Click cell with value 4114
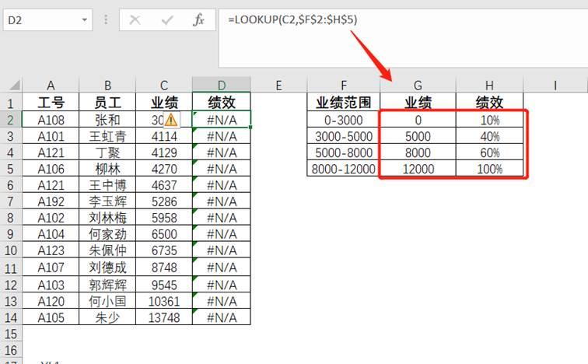Viewport: 588px width, 364px height. pyautogui.click(x=164, y=136)
